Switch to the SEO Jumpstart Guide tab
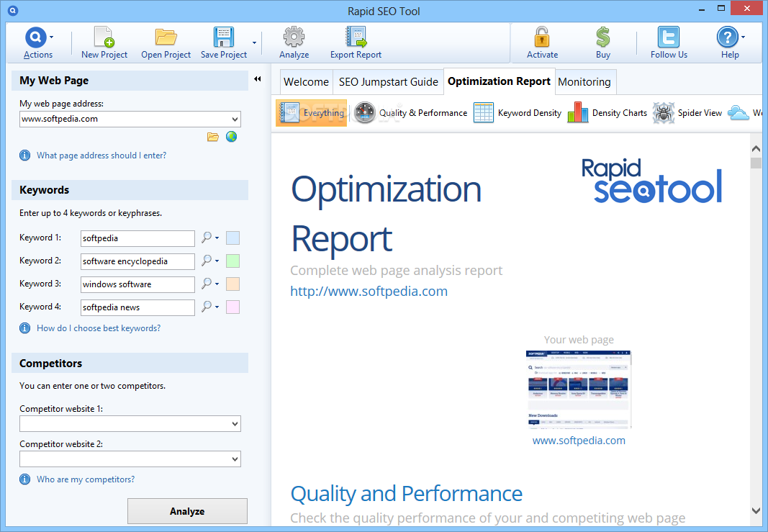The image size is (768, 532). tap(389, 82)
